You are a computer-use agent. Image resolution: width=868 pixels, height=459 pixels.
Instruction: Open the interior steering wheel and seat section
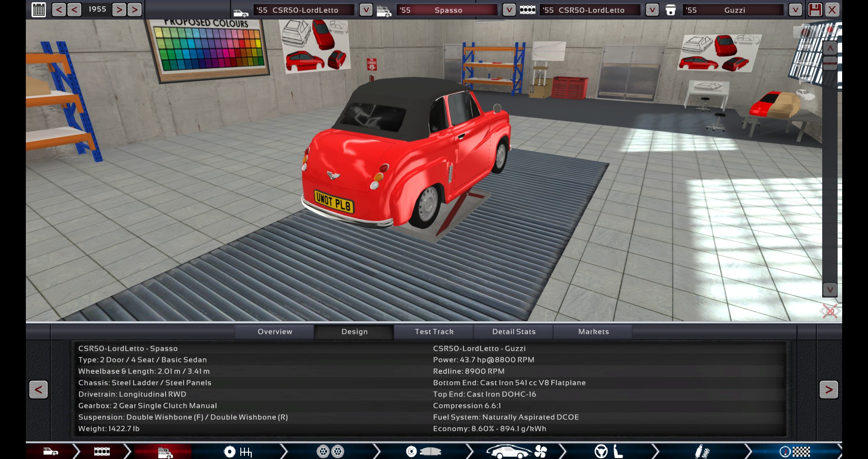pos(609,451)
